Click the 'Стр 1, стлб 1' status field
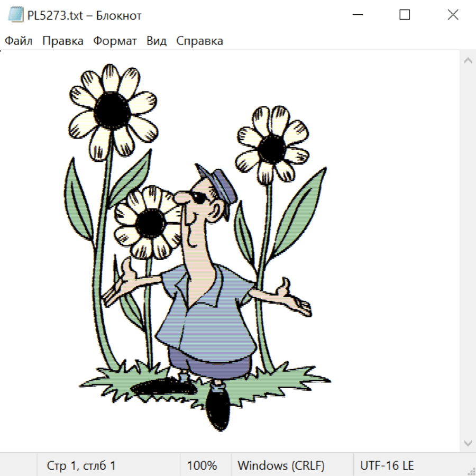Screen dimensions: 476x476 81,466
